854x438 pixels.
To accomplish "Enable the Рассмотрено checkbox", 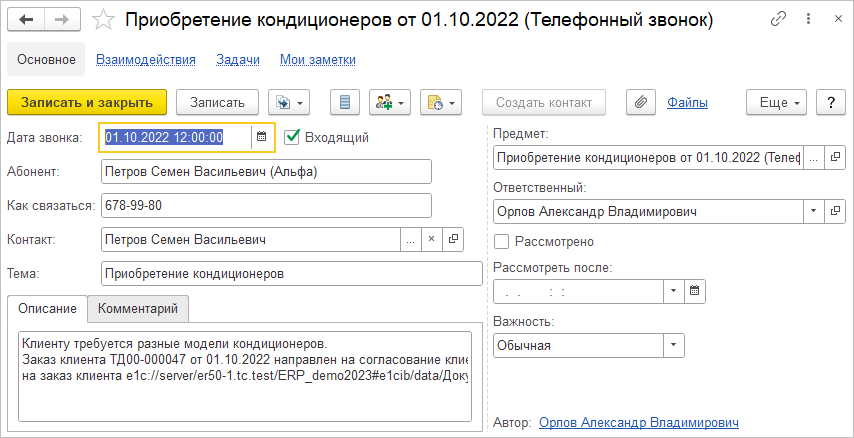I will pos(502,241).
